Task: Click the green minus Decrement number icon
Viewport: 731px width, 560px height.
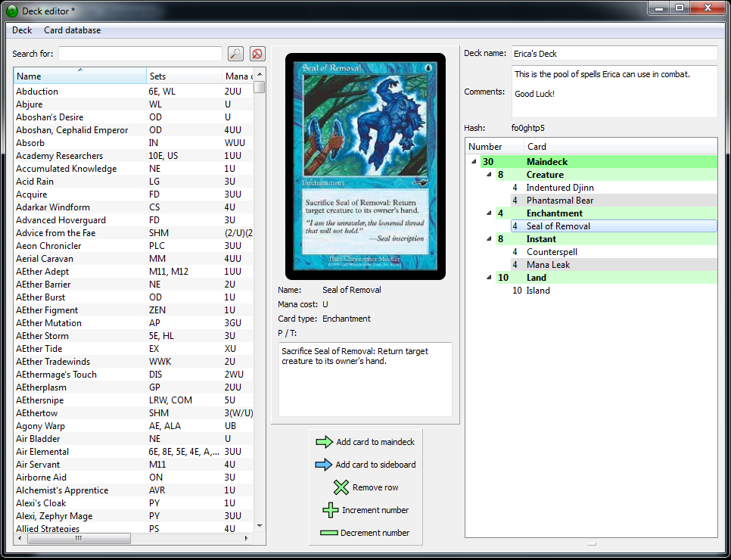Action: 329,533
